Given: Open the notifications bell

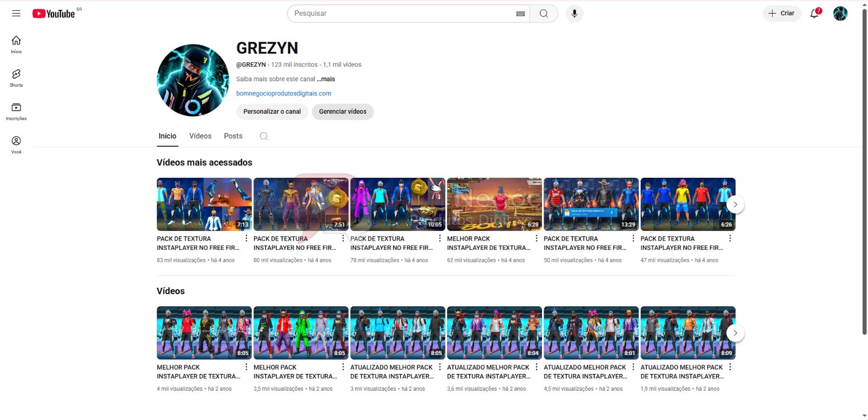Looking at the screenshot, I should point(814,14).
